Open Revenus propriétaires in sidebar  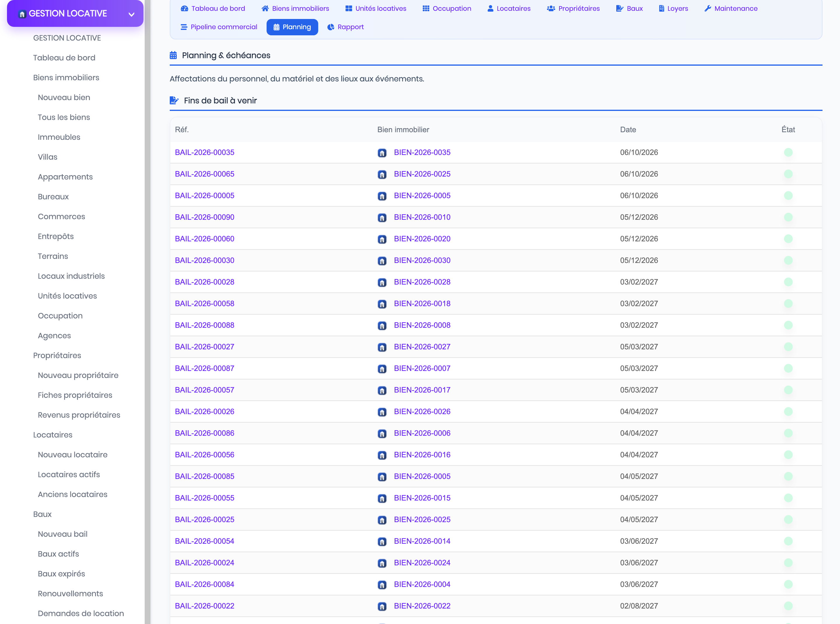tap(79, 415)
